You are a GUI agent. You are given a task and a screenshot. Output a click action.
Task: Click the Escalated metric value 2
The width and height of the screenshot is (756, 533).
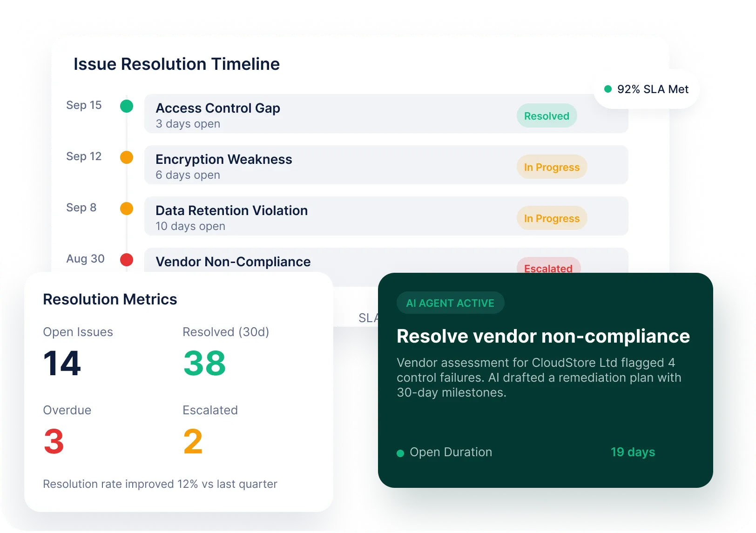(193, 442)
